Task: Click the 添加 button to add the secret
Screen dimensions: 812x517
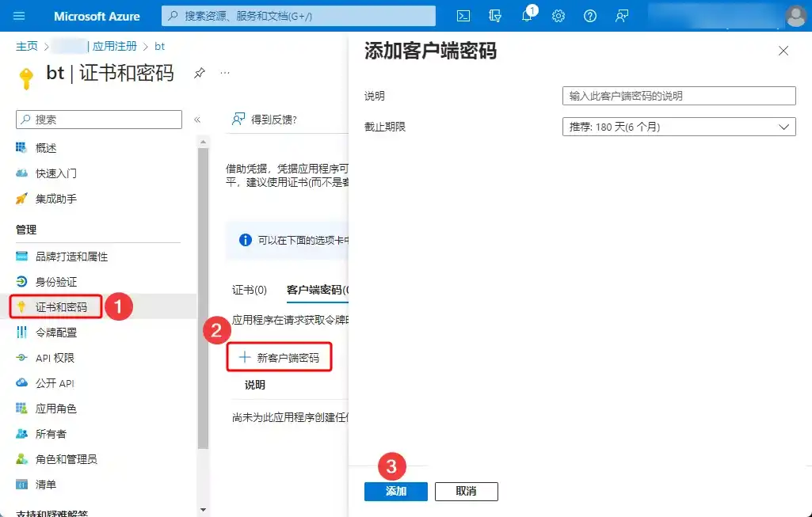Action: pyautogui.click(x=395, y=491)
